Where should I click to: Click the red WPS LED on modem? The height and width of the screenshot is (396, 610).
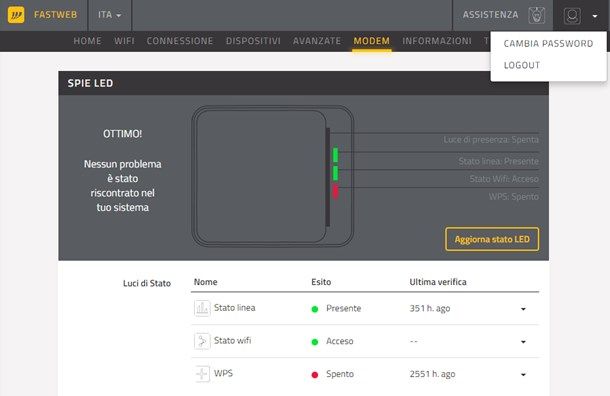(x=335, y=191)
